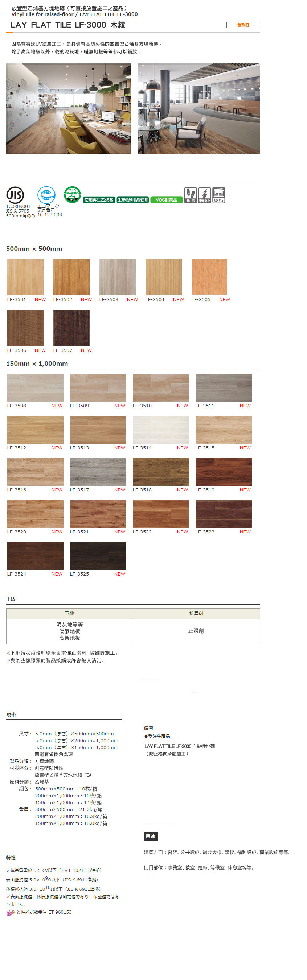Select the LF-3503 gray wood swatch

(117, 277)
